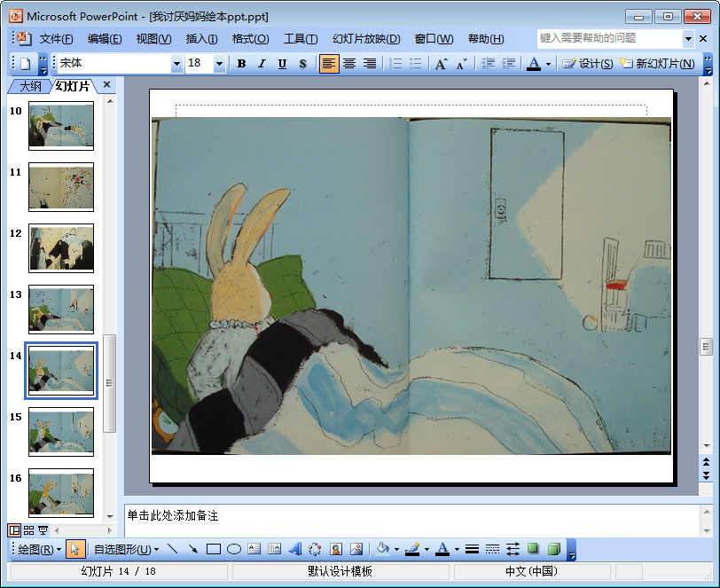
Task: Select the Arrow drawing tool
Action: [193, 549]
